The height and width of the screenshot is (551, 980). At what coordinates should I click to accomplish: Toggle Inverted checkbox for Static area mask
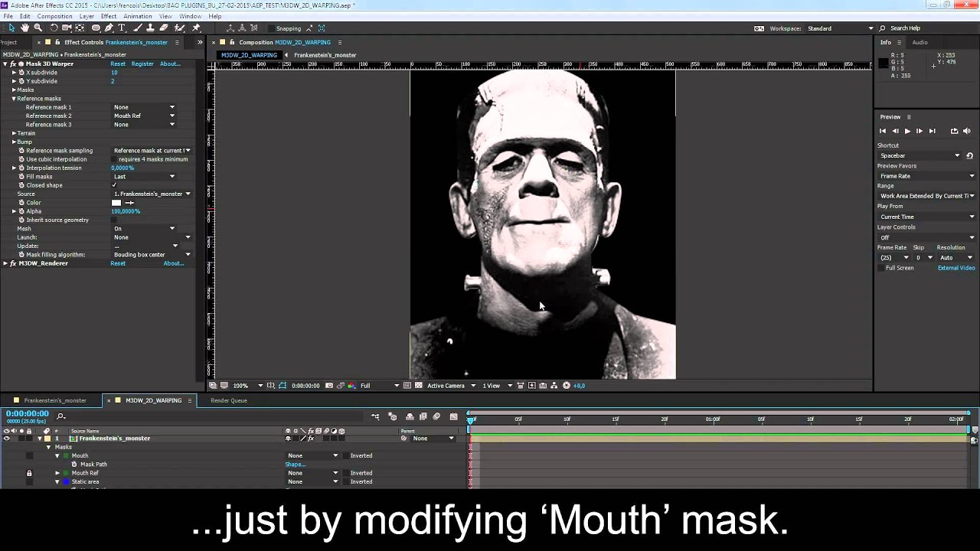pos(345,481)
